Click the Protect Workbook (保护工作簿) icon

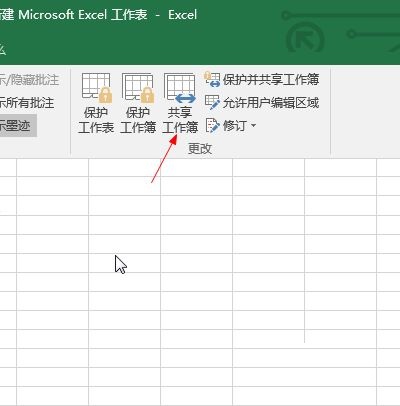click(x=138, y=103)
